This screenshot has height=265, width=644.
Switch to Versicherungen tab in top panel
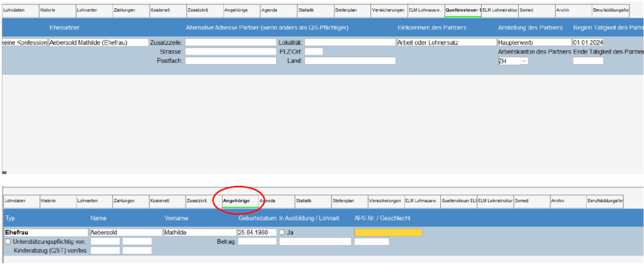tap(388, 11)
